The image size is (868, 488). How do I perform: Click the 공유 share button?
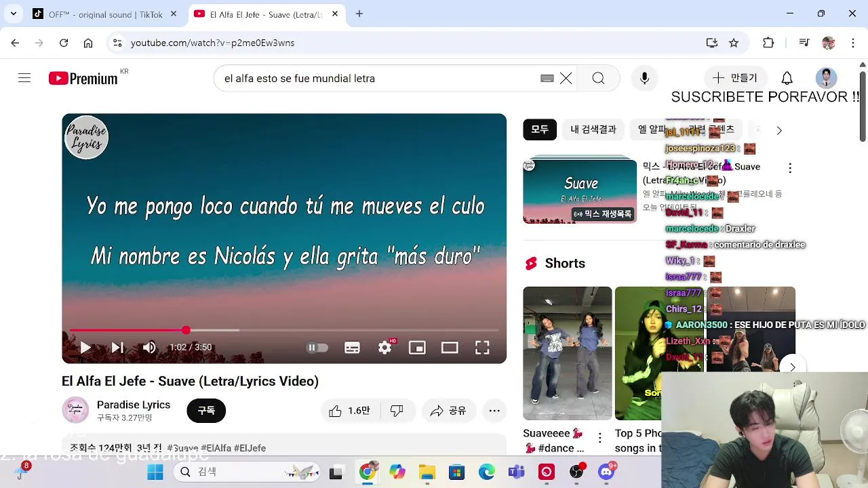[x=448, y=411]
